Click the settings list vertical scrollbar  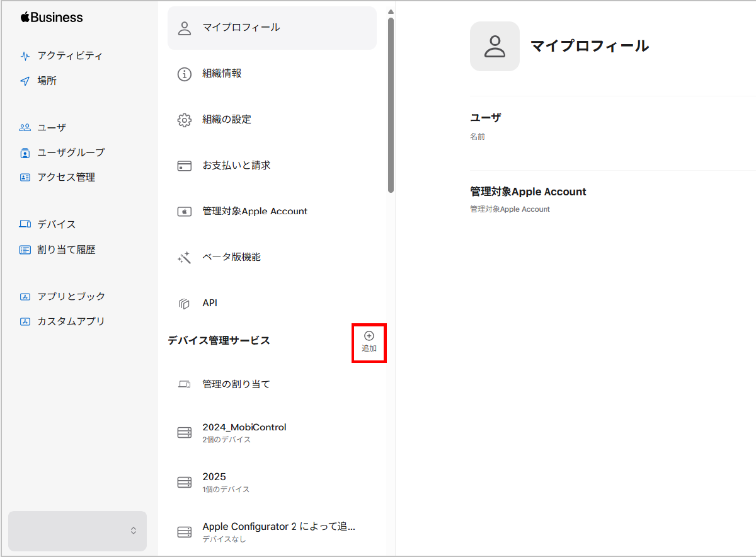click(391, 105)
